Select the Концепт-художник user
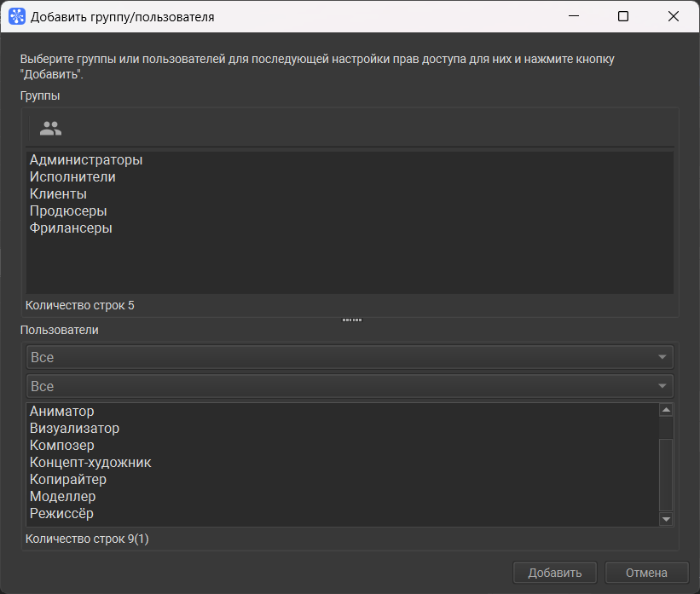Viewport: 700px width, 594px height. pos(343,462)
